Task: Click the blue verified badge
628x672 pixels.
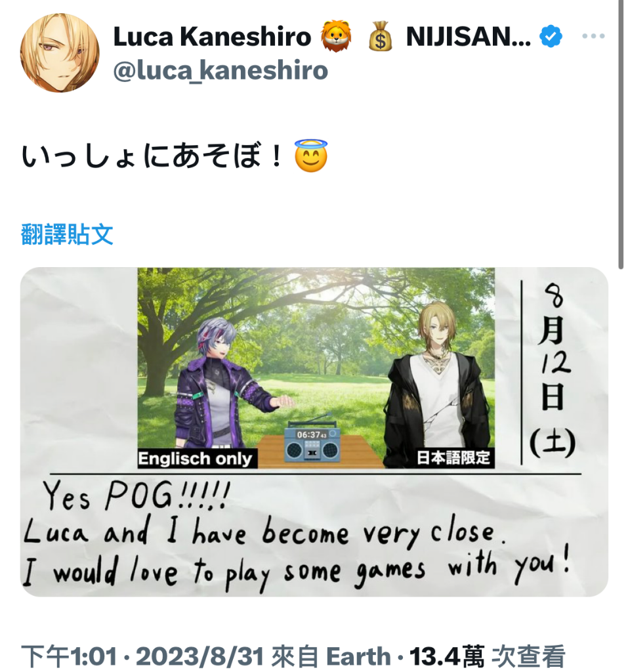Action: [551, 37]
